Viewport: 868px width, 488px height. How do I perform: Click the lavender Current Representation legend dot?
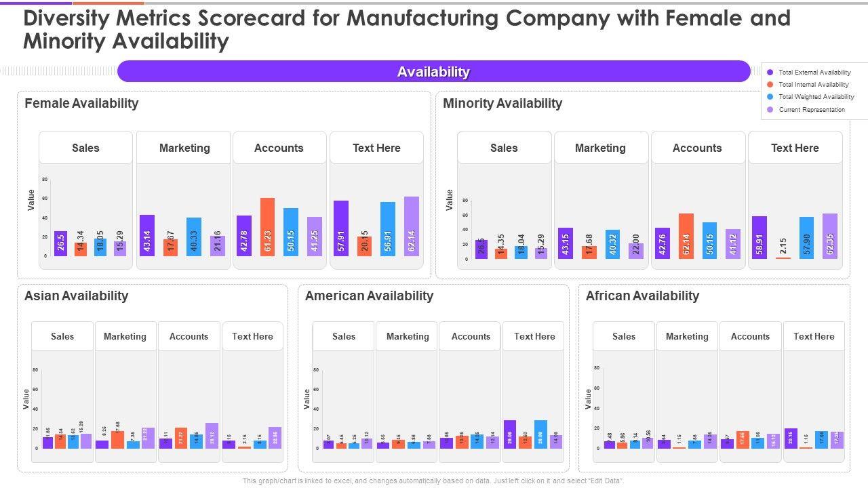(770, 110)
